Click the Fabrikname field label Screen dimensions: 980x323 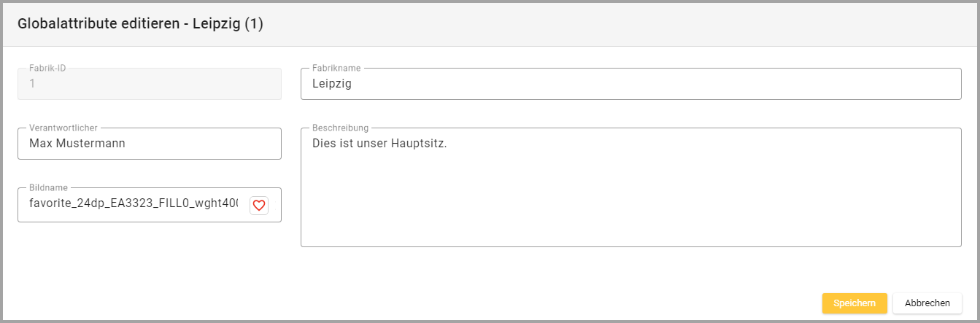[x=336, y=68]
